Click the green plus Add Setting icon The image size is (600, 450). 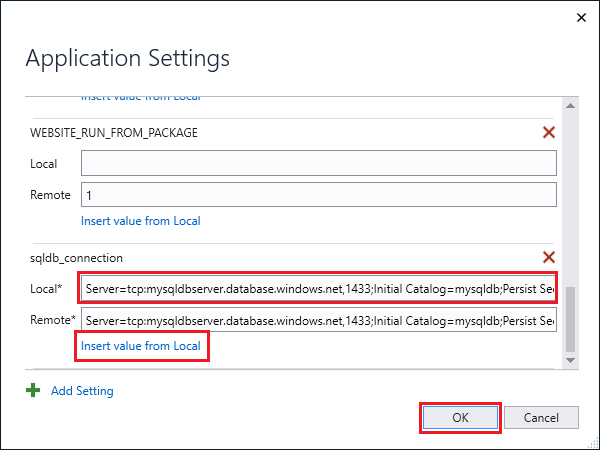33,390
